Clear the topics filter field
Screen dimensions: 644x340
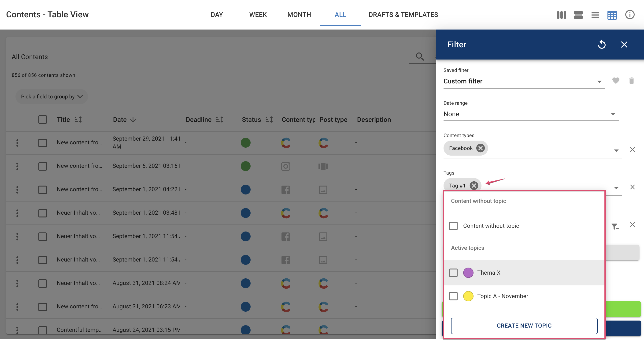coord(633,225)
